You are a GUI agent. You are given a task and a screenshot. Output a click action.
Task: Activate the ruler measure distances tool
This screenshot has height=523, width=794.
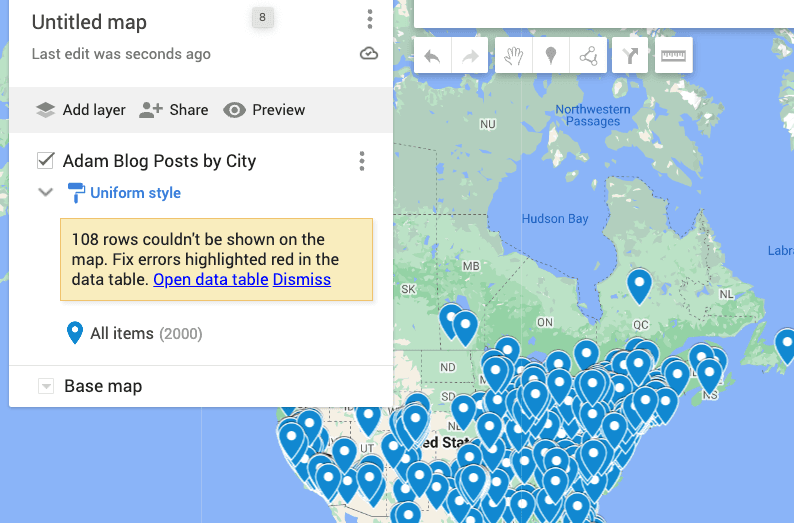click(674, 56)
